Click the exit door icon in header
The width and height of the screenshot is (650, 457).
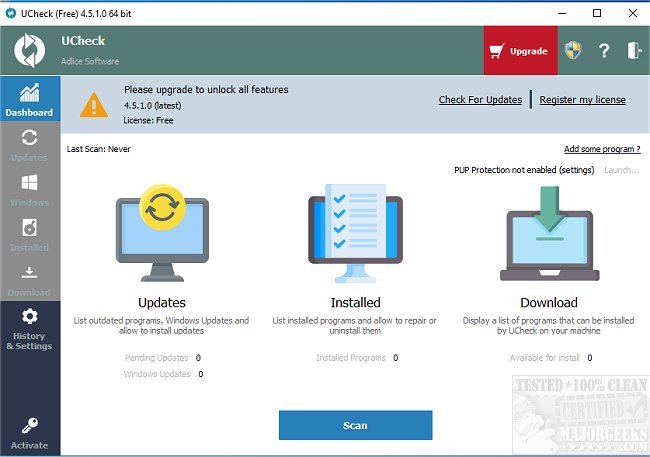coord(634,51)
